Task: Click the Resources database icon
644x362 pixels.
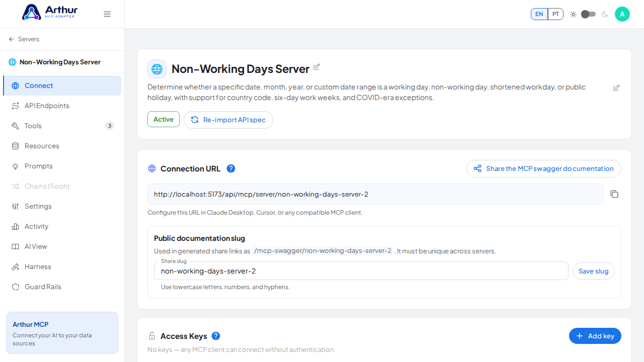Action: coord(15,146)
